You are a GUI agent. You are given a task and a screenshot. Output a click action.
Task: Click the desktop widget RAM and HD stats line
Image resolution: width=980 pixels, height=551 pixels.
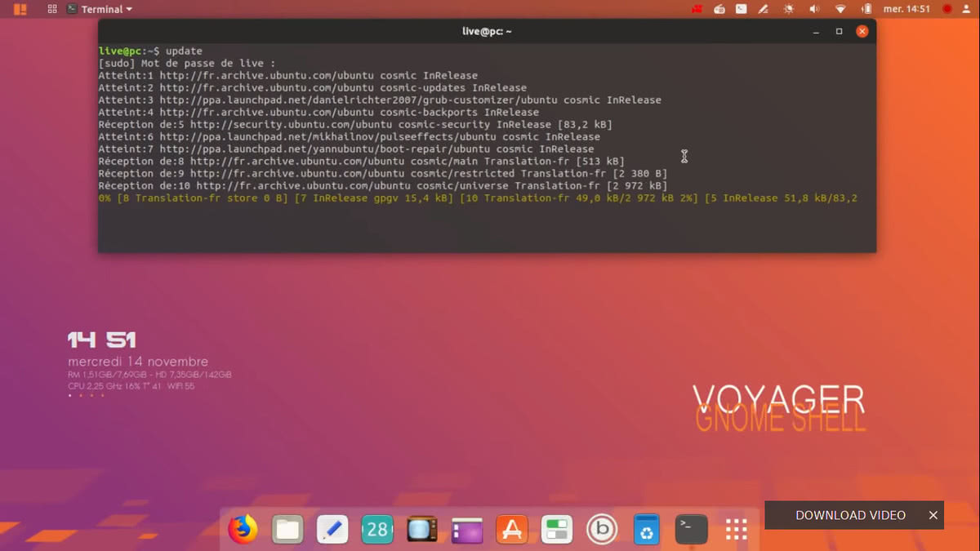click(149, 375)
